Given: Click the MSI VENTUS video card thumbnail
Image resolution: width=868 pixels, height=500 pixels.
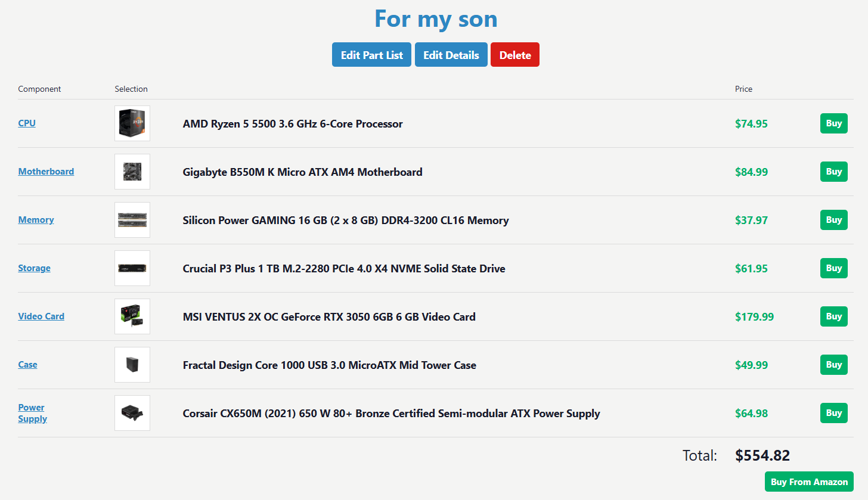Looking at the screenshot, I should 132,316.
